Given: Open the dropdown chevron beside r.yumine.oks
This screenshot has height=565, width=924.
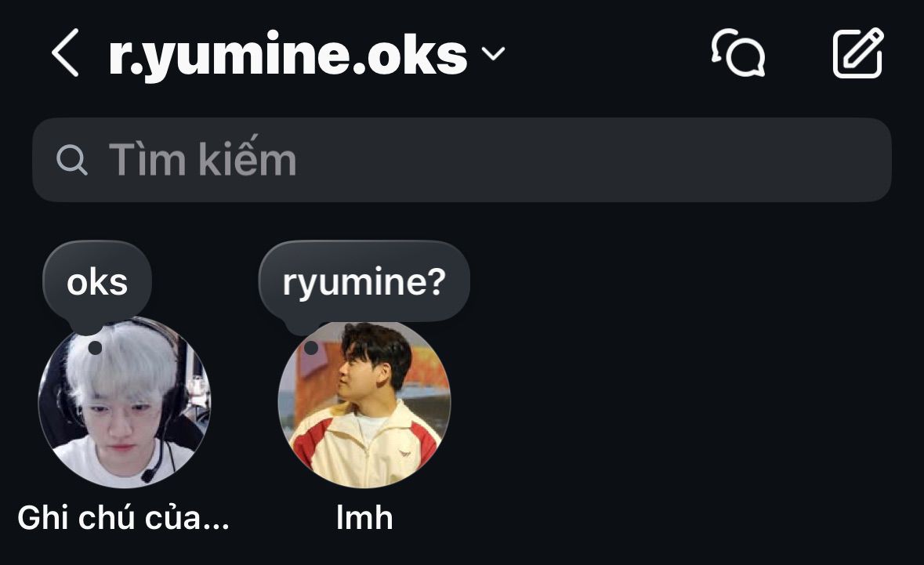Looking at the screenshot, I should click(x=493, y=54).
